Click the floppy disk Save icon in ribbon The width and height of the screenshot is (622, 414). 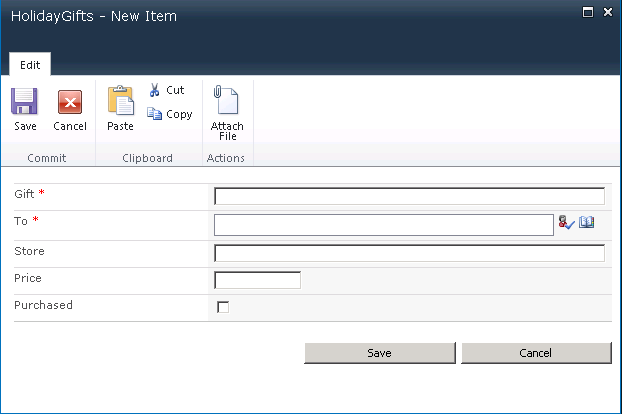24,101
